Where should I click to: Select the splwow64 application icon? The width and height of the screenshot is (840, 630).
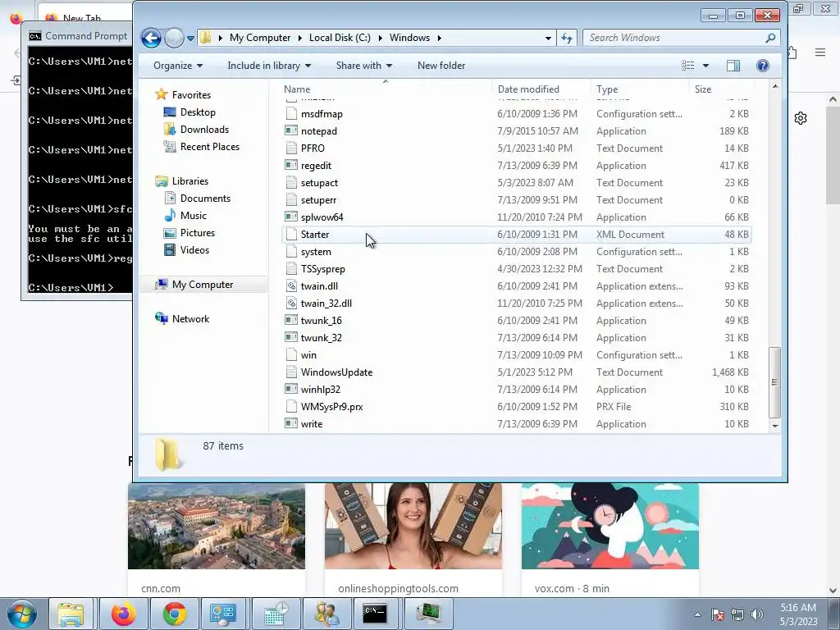(291, 217)
